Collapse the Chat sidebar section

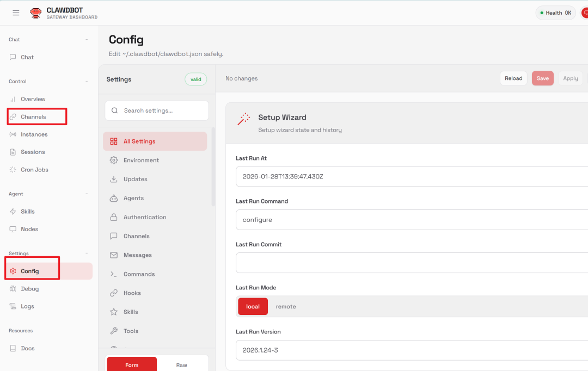[87, 39]
